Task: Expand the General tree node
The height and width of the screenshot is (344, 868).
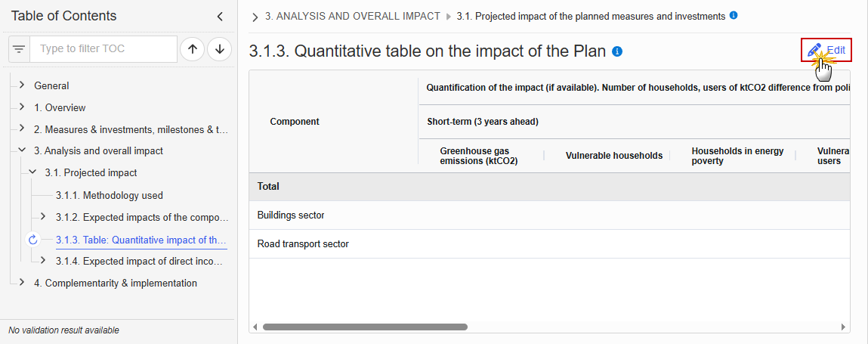Action: tap(22, 85)
